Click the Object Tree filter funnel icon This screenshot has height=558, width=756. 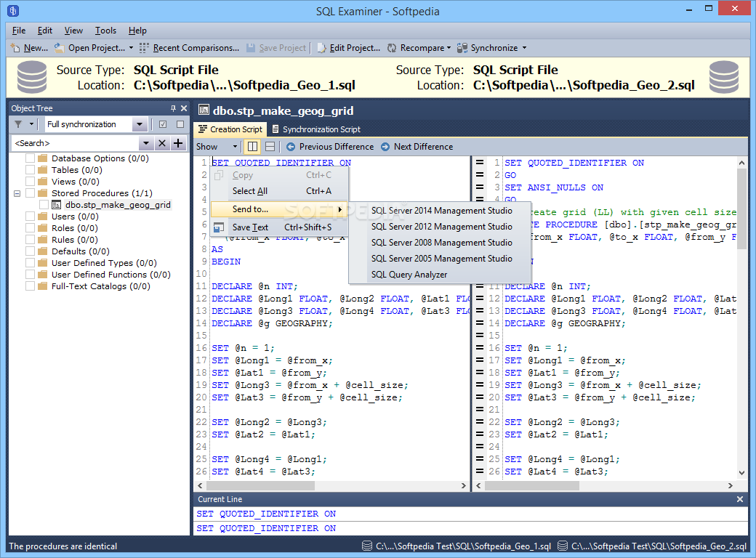[x=18, y=124]
